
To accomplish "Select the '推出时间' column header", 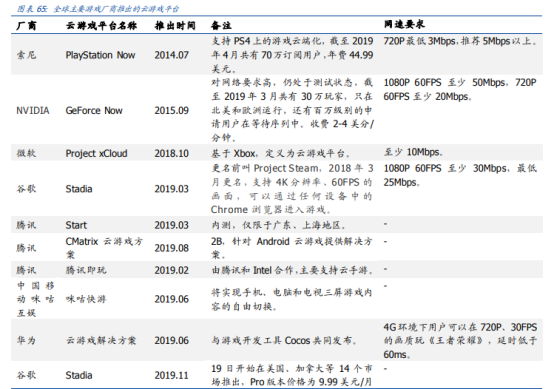I will tap(175, 25).
